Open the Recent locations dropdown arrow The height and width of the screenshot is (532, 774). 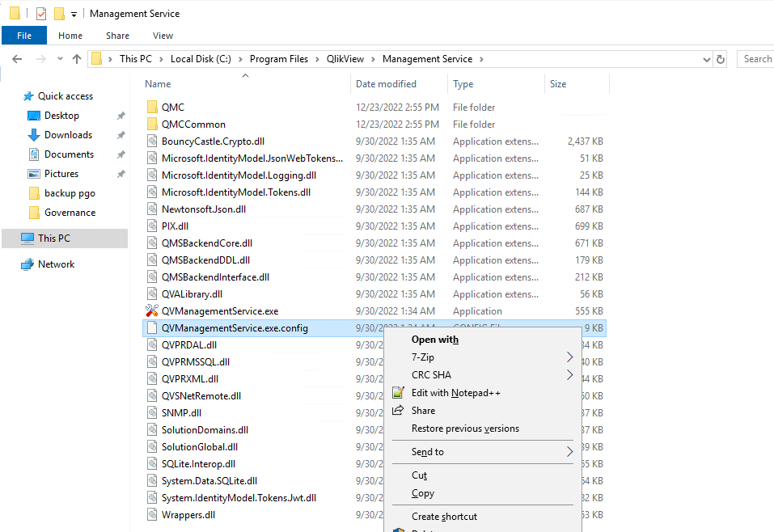pyautogui.click(x=60, y=59)
